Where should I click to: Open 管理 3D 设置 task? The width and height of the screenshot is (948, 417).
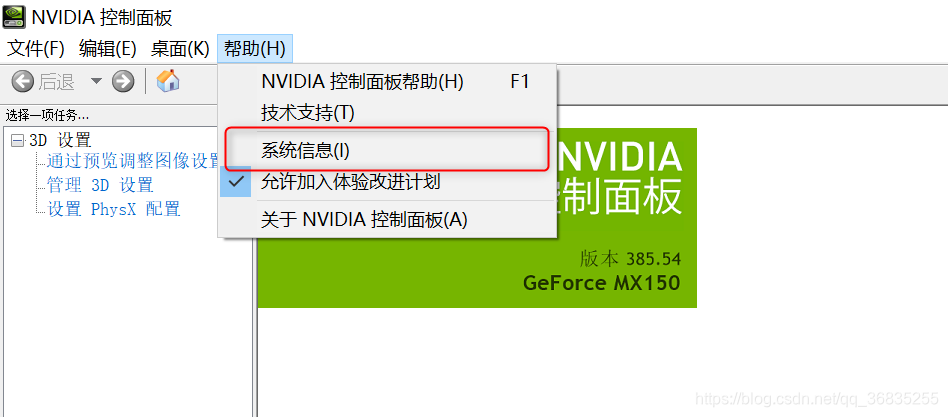coord(100,185)
